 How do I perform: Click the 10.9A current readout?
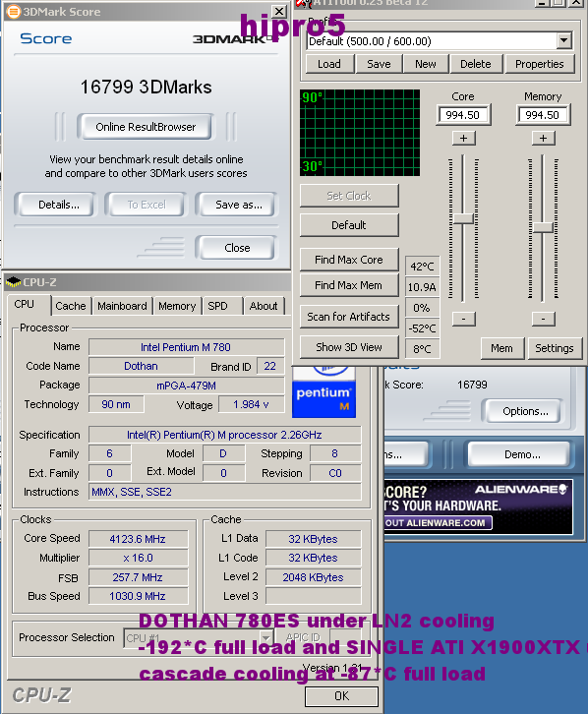(423, 287)
